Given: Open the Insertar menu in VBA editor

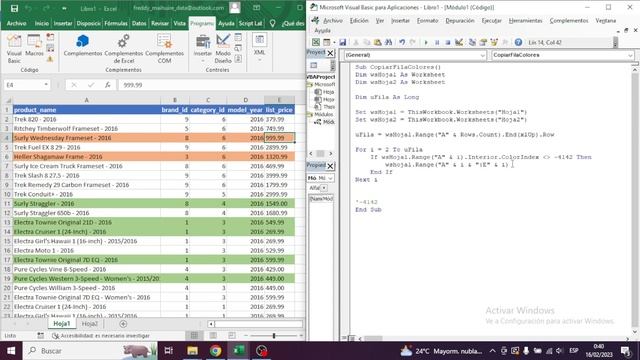Looking at the screenshot, I should coord(400,20).
